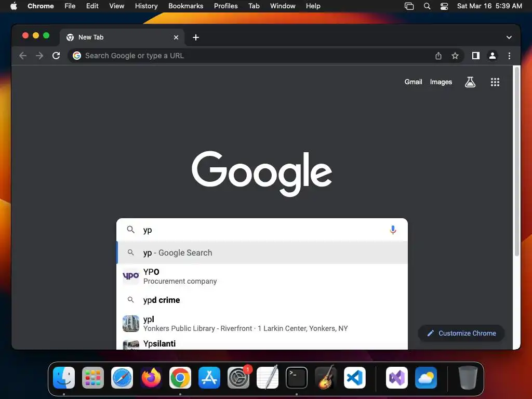Screen dimensions: 532x399
Task: Open the Apple menu
Action: (14, 6)
